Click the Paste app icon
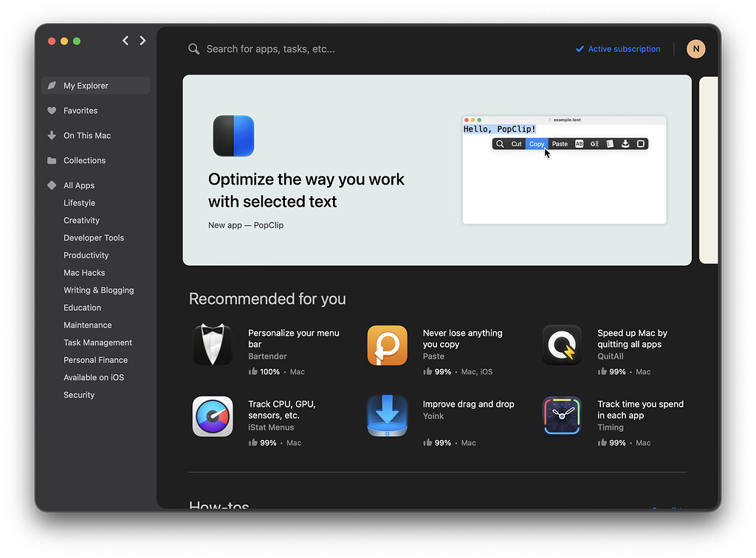The height and width of the screenshot is (558, 756). (387, 345)
